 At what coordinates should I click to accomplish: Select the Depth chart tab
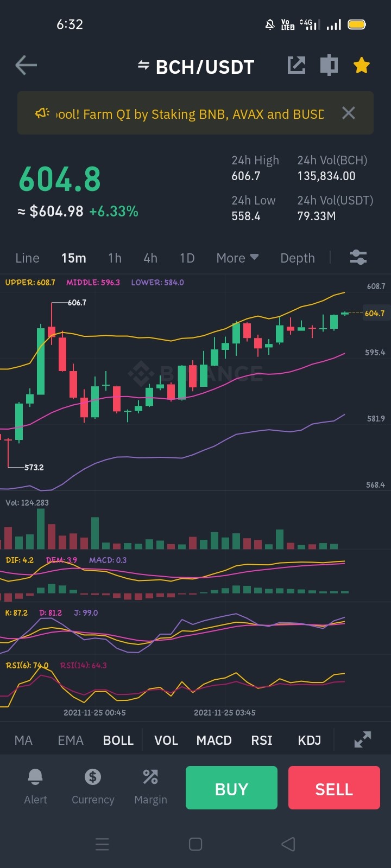pyautogui.click(x=298, y=258)
